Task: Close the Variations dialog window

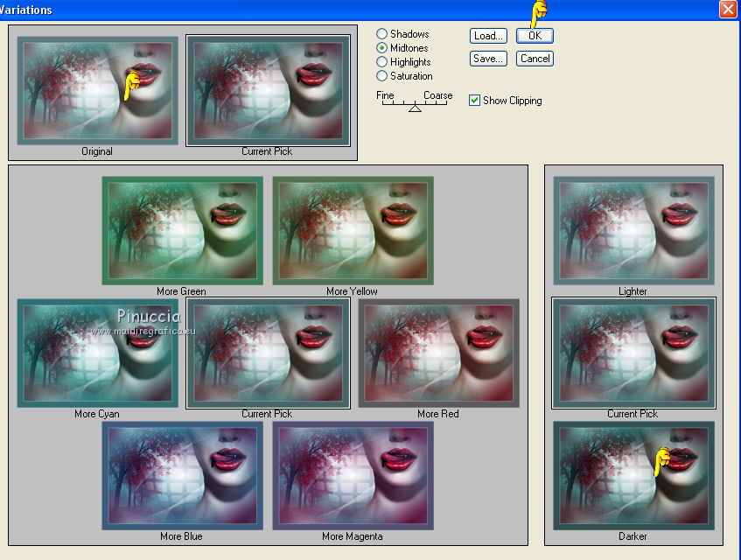Action: pyautogui.click(x=728, y=9)
